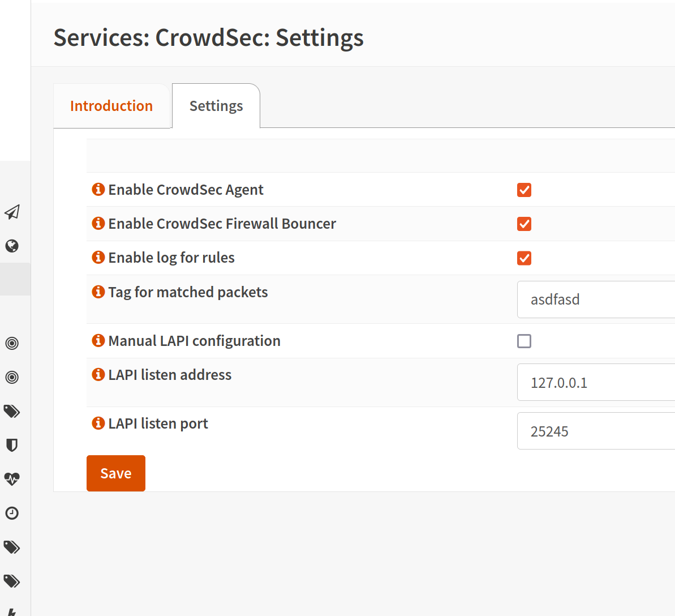Click the shield icon in sidebar

click(12, 445)
